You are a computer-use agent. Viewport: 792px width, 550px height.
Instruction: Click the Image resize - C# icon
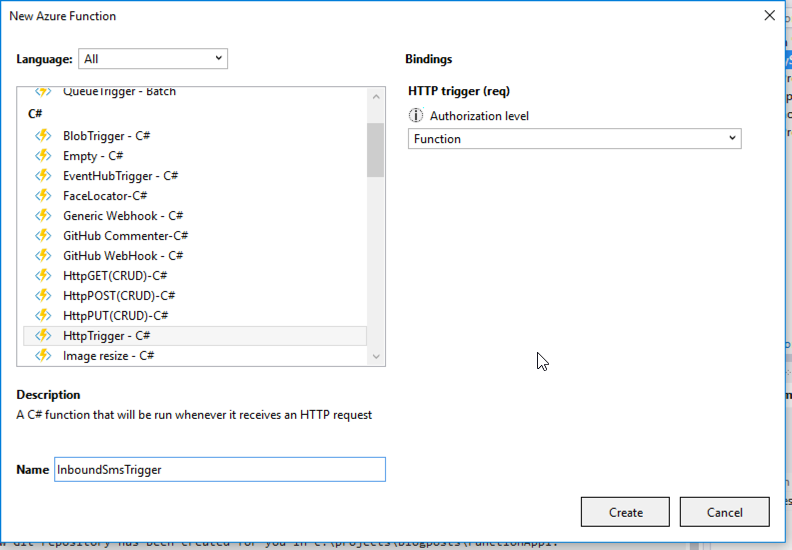tap(43, 356)
